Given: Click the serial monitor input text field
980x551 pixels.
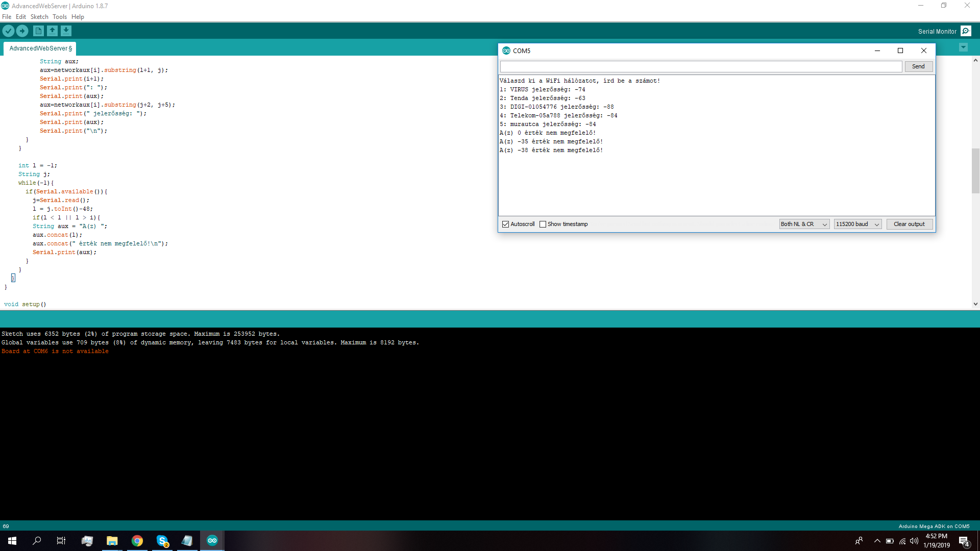Looking at the screenshot, I should click(701, 67).
